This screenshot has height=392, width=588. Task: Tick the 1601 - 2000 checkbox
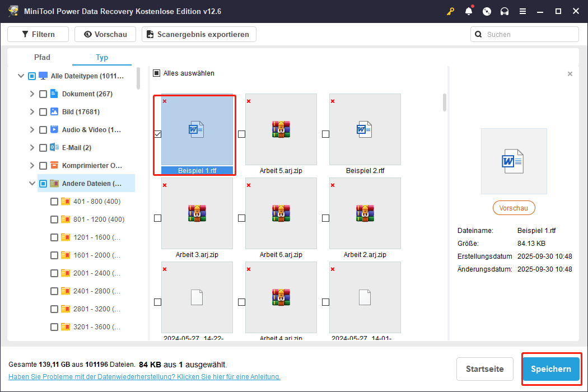coord(54,255)
